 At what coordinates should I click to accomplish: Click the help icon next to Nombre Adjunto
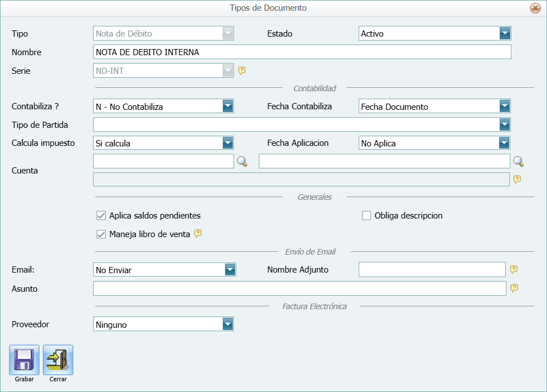514,270
